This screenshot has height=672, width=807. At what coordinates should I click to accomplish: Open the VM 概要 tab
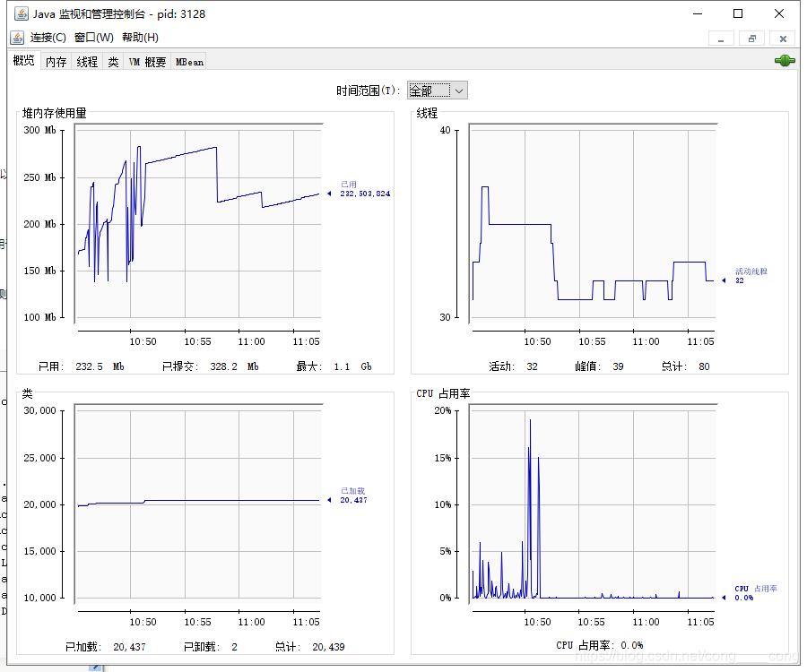coord(147,62)
